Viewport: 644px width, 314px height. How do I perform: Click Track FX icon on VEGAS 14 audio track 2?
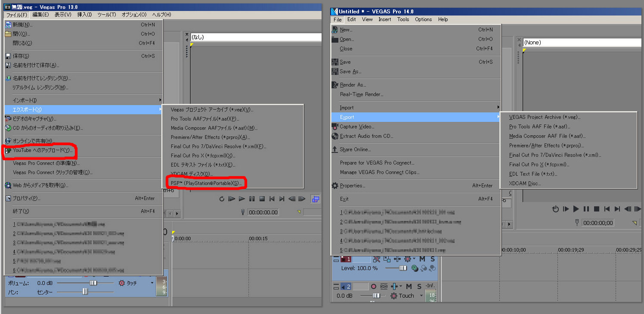[394, 286]
